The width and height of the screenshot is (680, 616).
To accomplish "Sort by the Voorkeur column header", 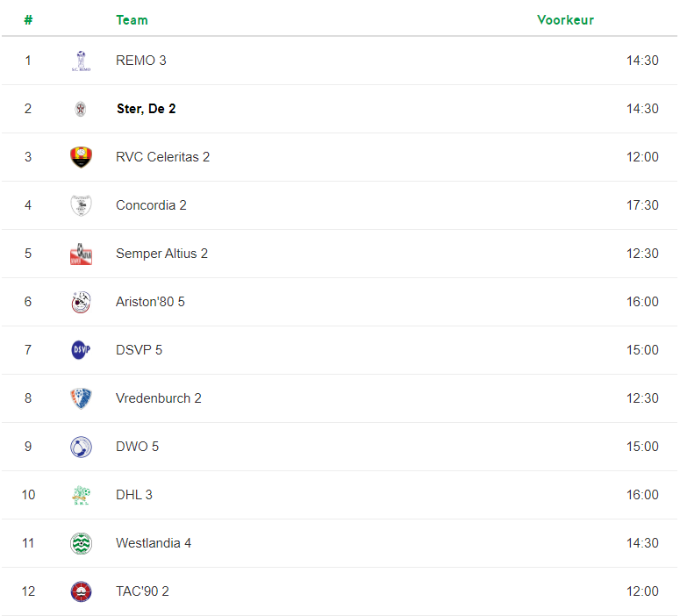I will [x=565, y=20].
